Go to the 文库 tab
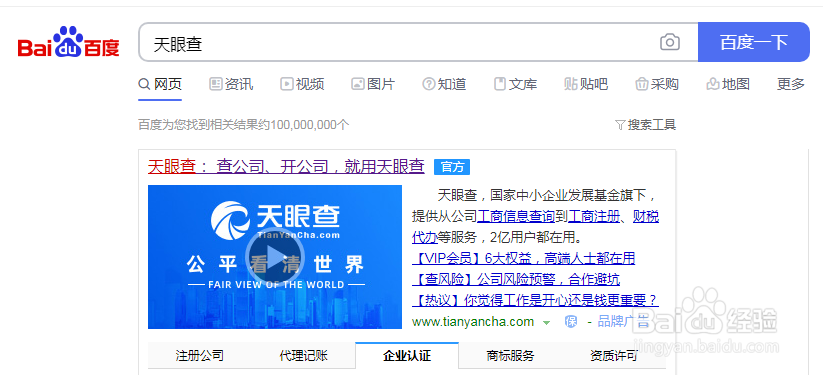The height and width of the screenshot is (375, 823). pos(515,84)
